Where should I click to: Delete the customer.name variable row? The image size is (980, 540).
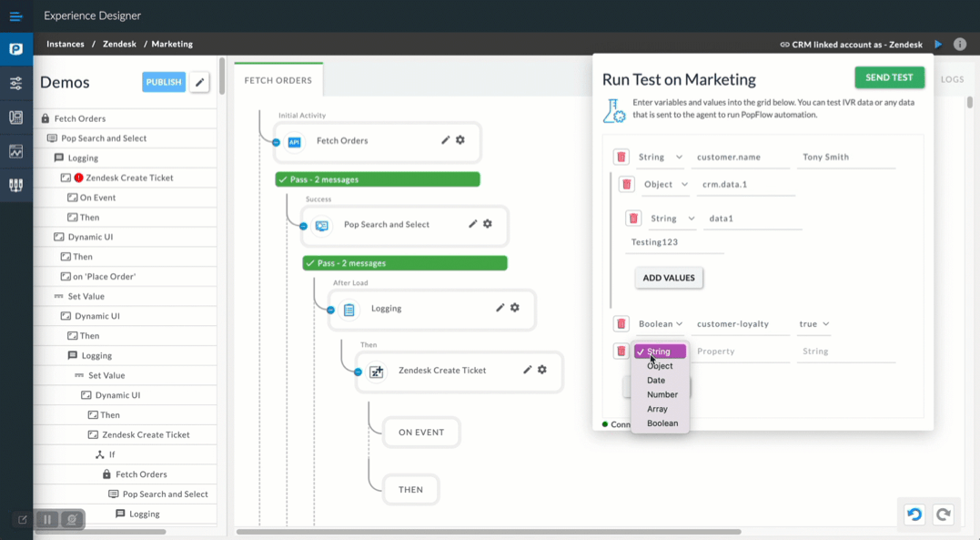pyautogui.click(x=621, y=157)
